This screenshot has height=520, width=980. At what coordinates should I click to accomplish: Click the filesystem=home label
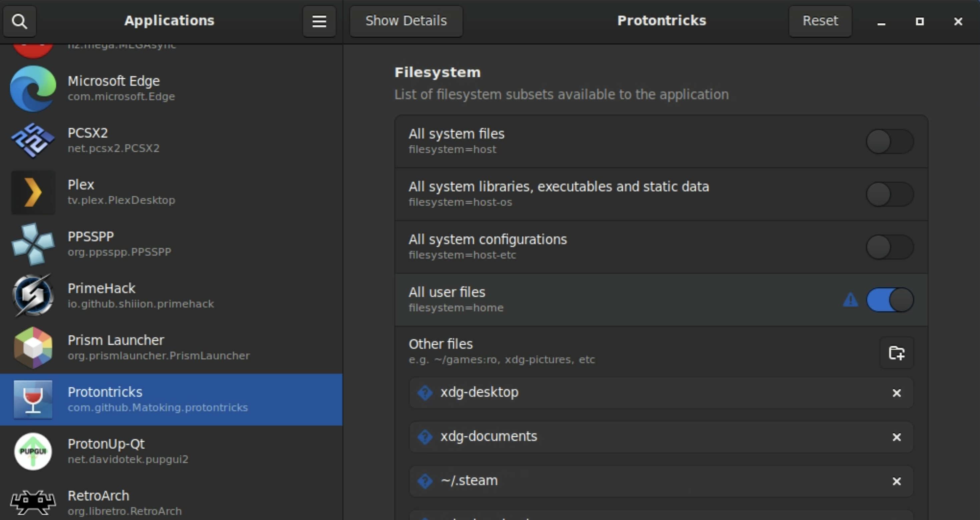click(456, 308)
